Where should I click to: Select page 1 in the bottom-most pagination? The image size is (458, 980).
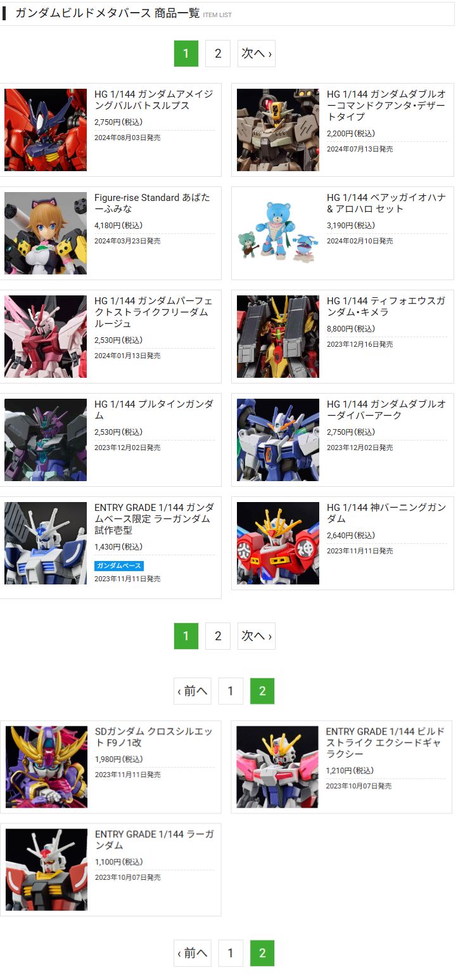click(231, 953)
